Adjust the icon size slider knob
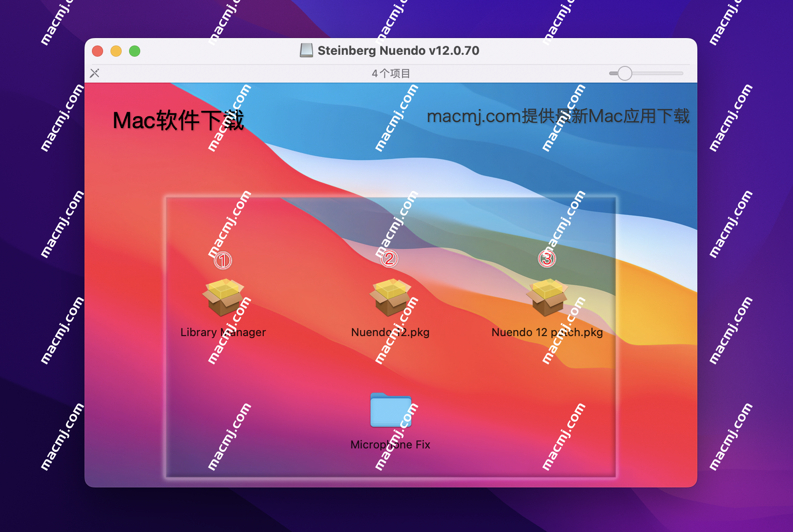This screenshot has height=532, width=793. (625, 73)
